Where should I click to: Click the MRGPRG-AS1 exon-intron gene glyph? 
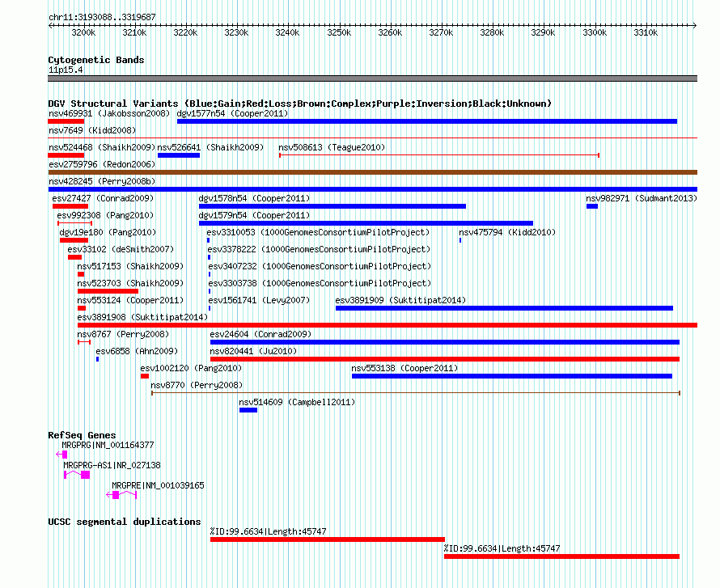pos(77,475)
